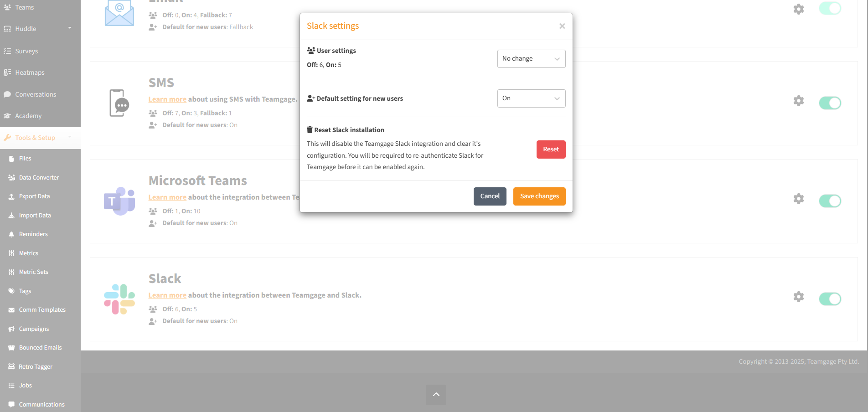Click the Microsoft Teams logo icon
868x412 pixels.
(x=119, y=201)
